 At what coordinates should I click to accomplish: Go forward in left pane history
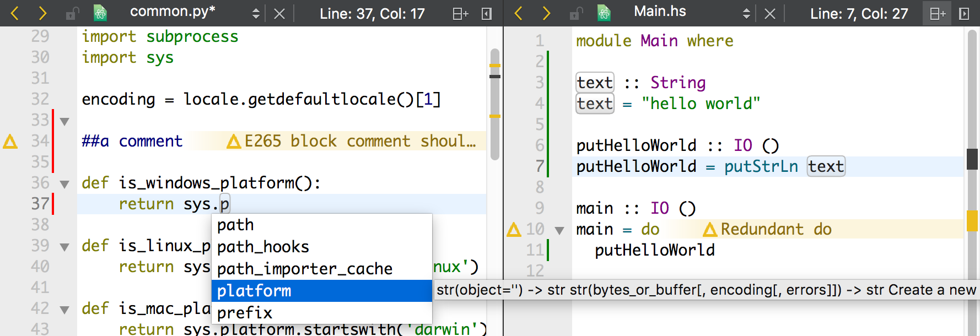click(42, 13)
